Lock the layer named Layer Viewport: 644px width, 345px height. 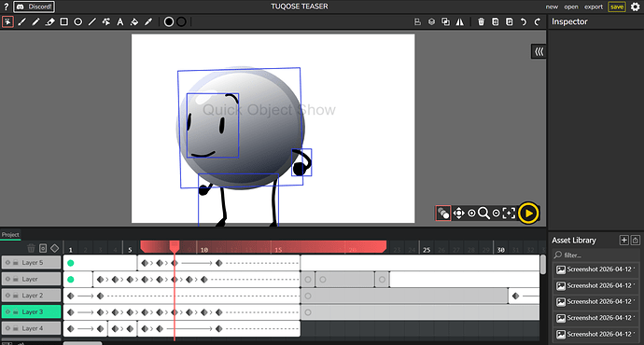pyautogui.click(x=16, y=279)
